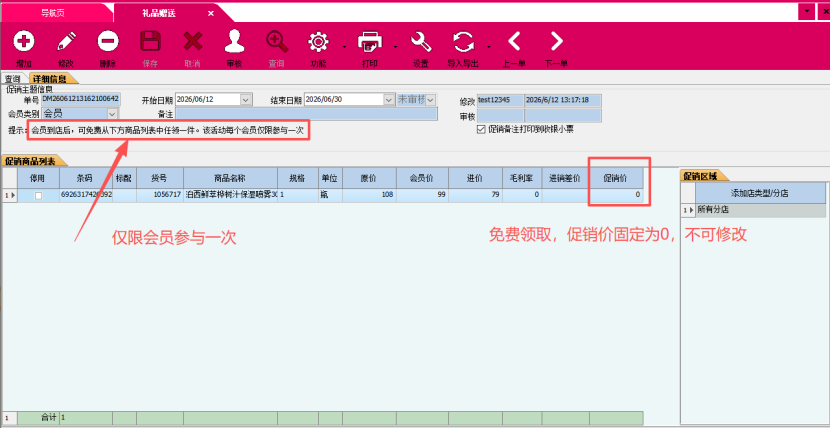This screenshot has height=428, width=830.
Task: Open dropdown arrow next to 打印
Action: pos(395,47)
